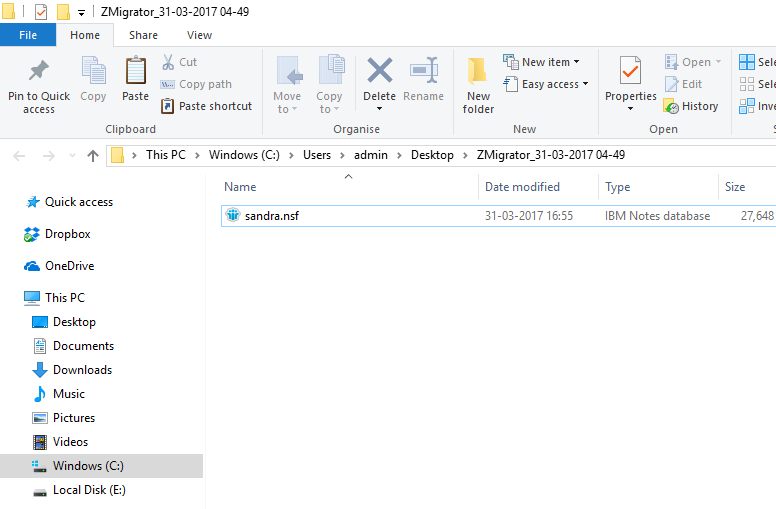Click the Edit ribbon button
This screenshot has height=509, width=776.
pyautogui.click(x=683, y=84)
